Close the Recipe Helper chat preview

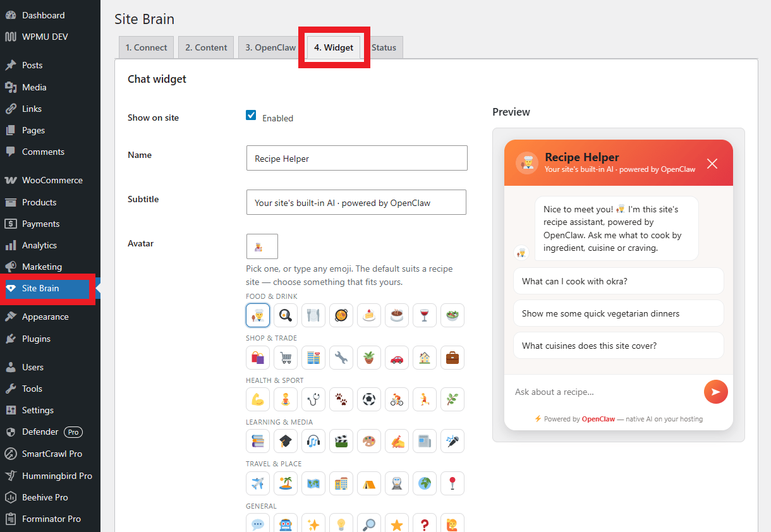tap(712, 164)
